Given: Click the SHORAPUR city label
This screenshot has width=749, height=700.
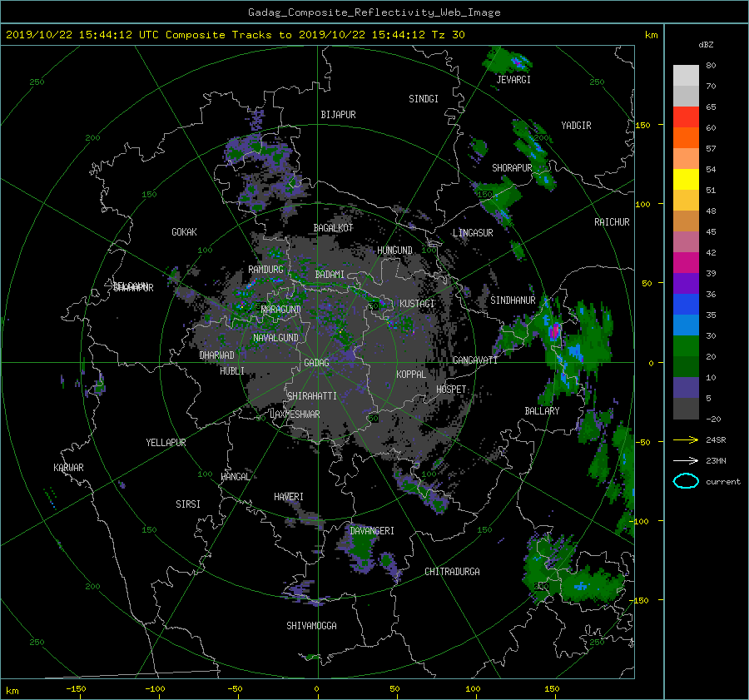Looking at the screenshot, I should (512, 168).
